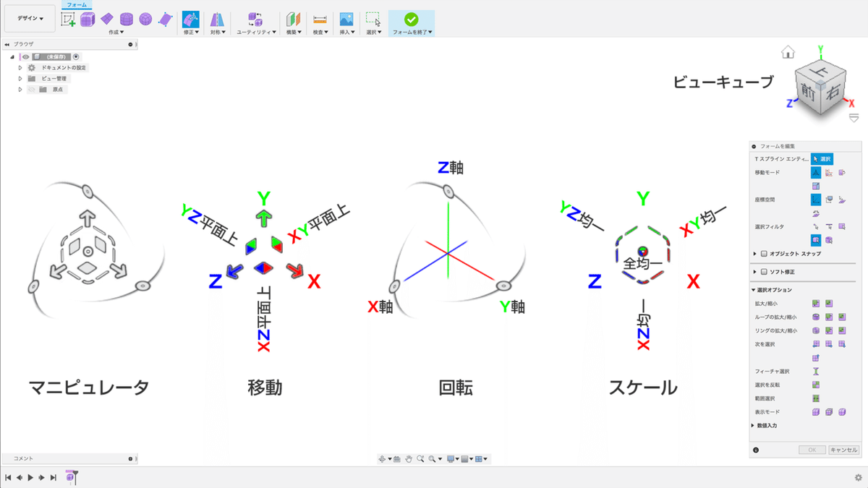Enable the オブジェクト スナップ checkbox
Screen dimensions: 868x488
(764, 254)
